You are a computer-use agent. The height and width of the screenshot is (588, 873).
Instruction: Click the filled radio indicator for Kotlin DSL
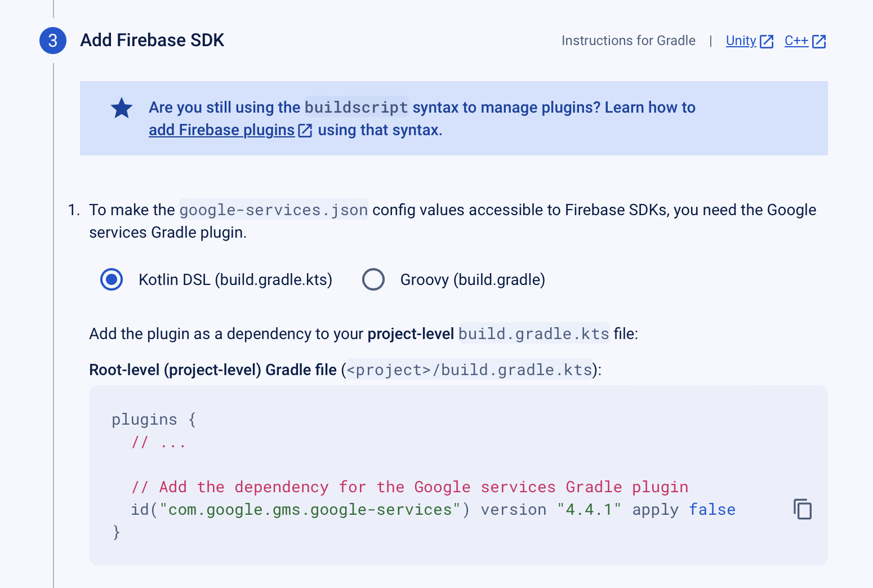coord(112,279)
